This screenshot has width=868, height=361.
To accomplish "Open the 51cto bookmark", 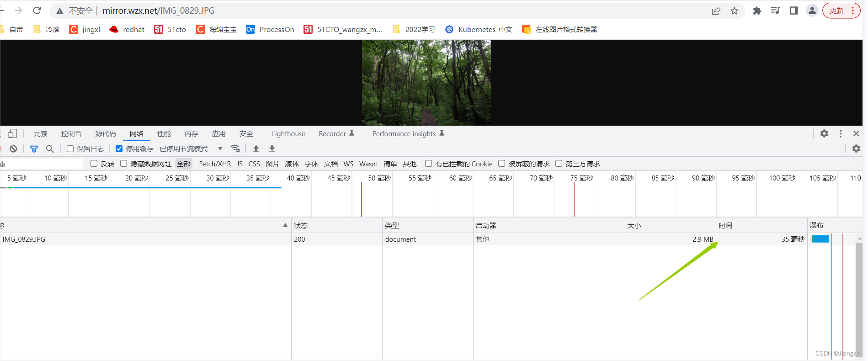I will [x=170, y=29].
